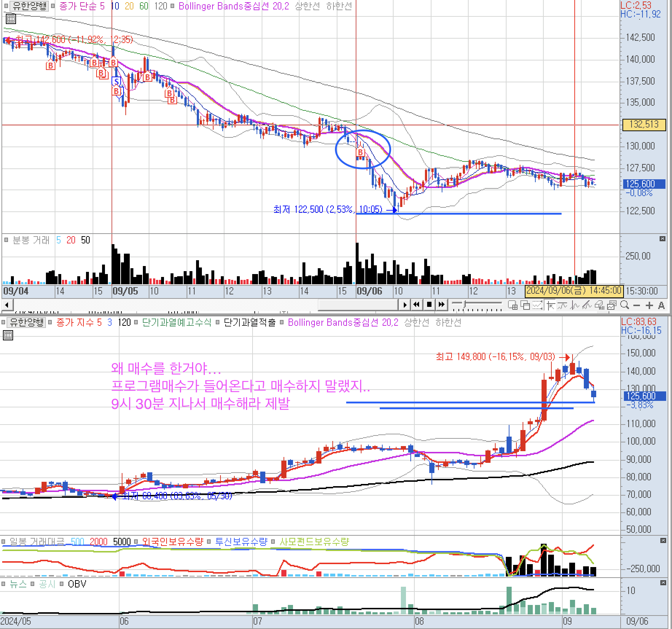Click 유한양행 stock name button in lower chart
The image size is (672, 629).
27,323
